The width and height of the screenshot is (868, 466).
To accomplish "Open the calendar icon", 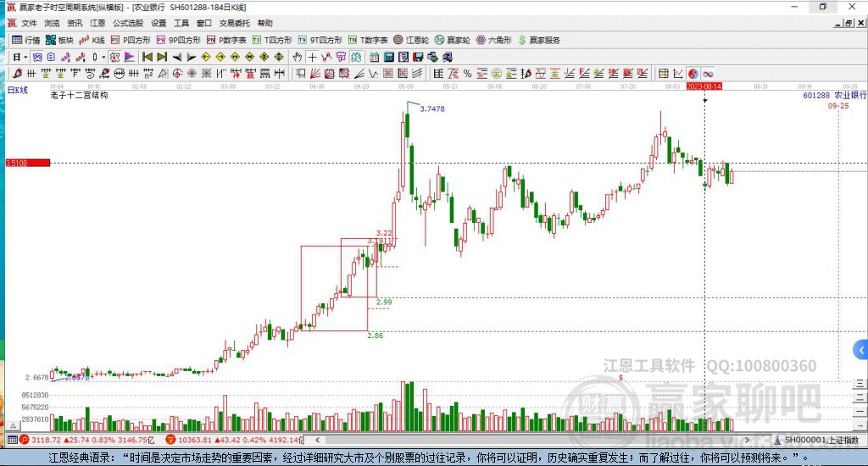I will [x=374, y=57].
